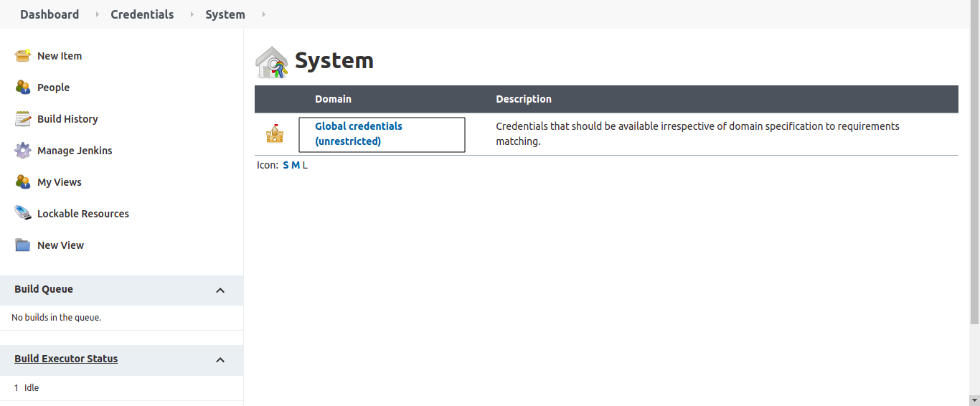980x406 pixels.
Task: Click the New Item box icon
Action: click(23, 56)
